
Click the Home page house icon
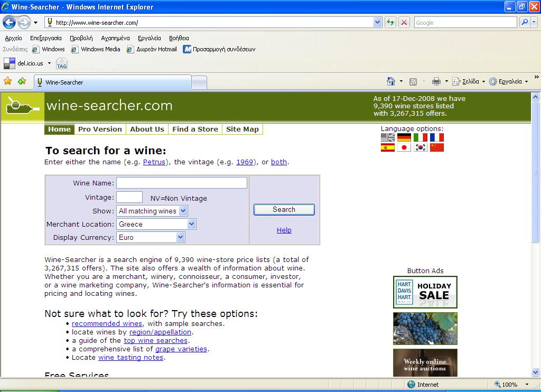pyautogui.click(x=391, y=81)
